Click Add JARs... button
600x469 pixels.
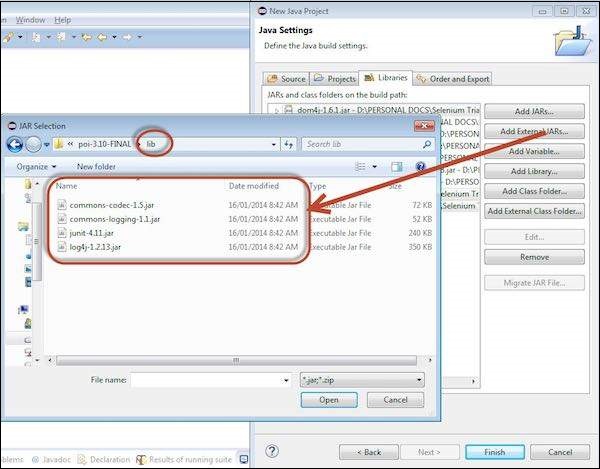click(534, 111)
